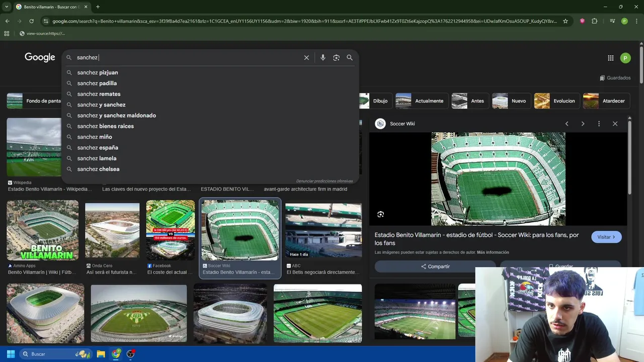This screenshot has width=644, height=362.
Task: Open Windows Start menu
Action: click(11, 354)
